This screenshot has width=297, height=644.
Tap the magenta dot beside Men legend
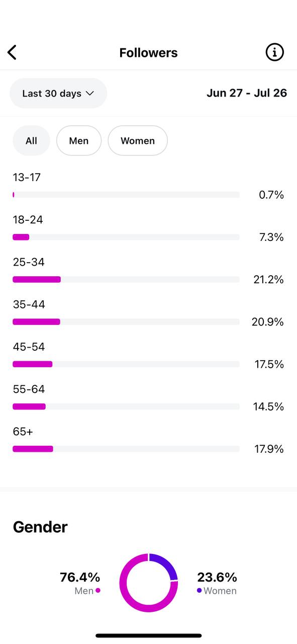click(x=97, y=591)
